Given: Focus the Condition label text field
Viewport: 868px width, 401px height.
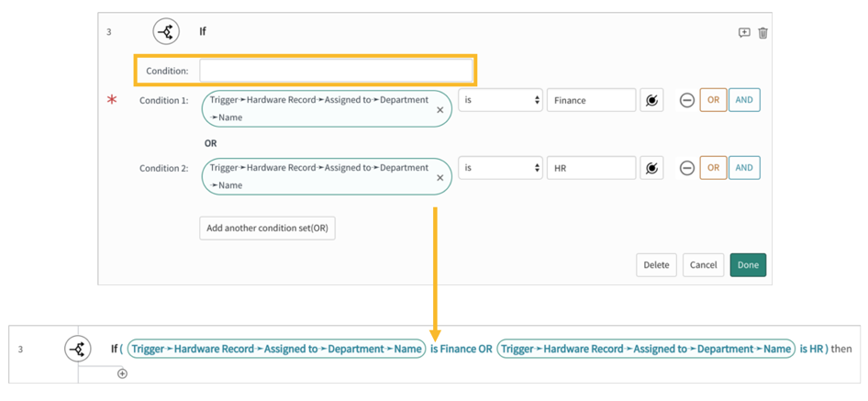Looking at the screenshot, I should (x=336, y=71).
